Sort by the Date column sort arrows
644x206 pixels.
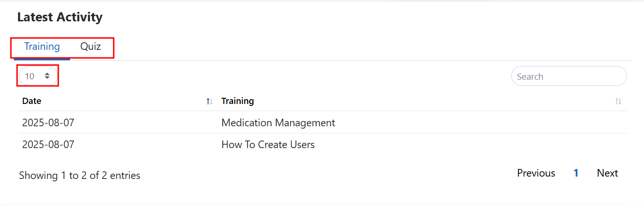coord(209,101)
